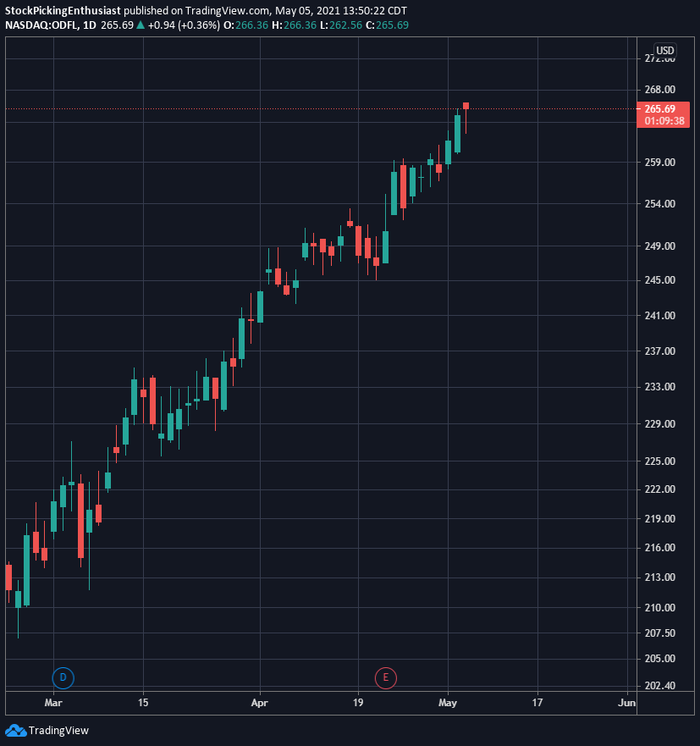Click the close value C:265.69

click(387, 25)
